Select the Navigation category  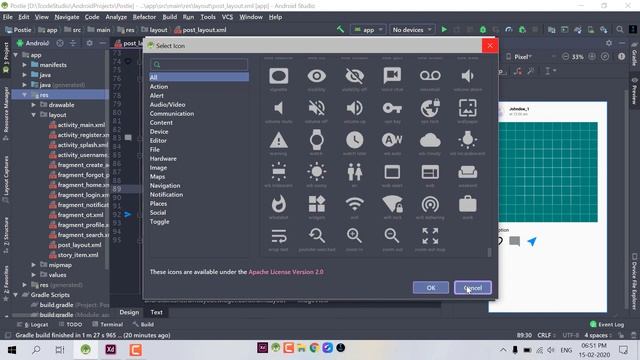tap(165, 185)
